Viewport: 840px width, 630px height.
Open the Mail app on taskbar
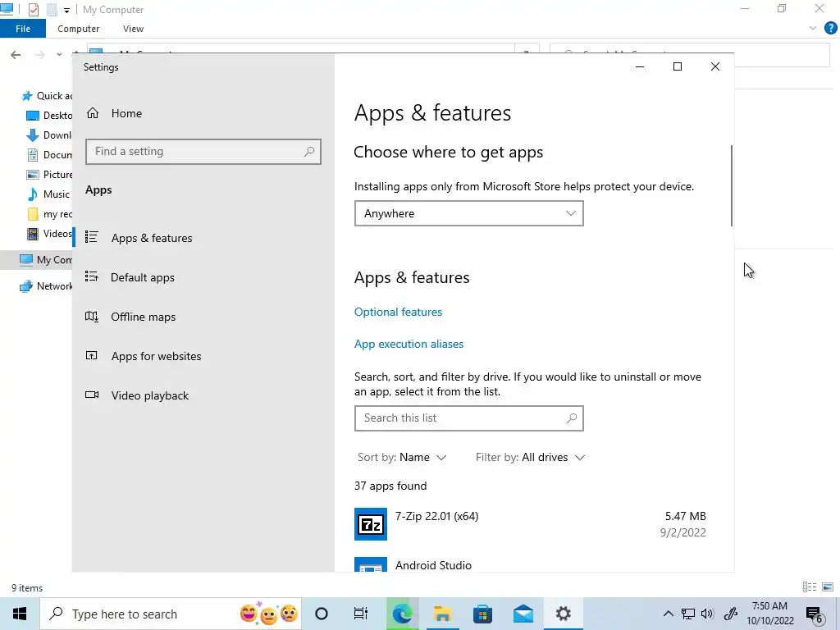[x=523, y=614]
